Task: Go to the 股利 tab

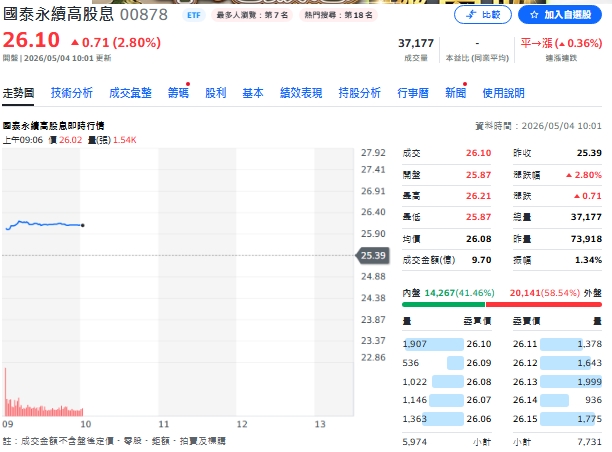Action: click(216, 93)
